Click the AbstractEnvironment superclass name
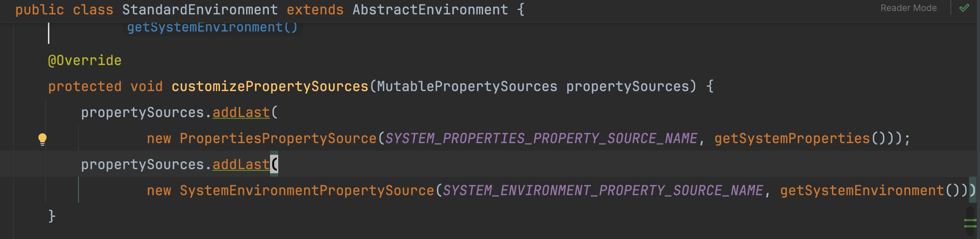Viewport: 980px width, 239px height. 430,10
